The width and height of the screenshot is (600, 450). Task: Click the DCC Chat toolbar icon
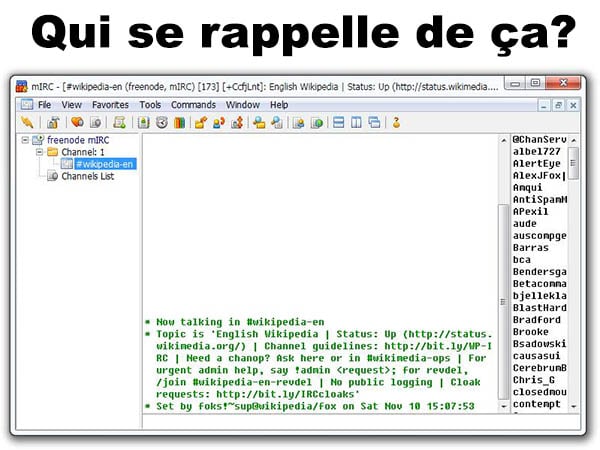(219, 122)
